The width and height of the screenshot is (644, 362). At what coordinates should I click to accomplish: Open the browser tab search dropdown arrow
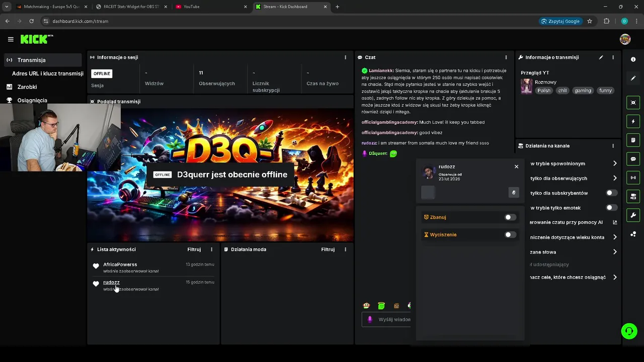pyautogui.click(x=6, y=7)
